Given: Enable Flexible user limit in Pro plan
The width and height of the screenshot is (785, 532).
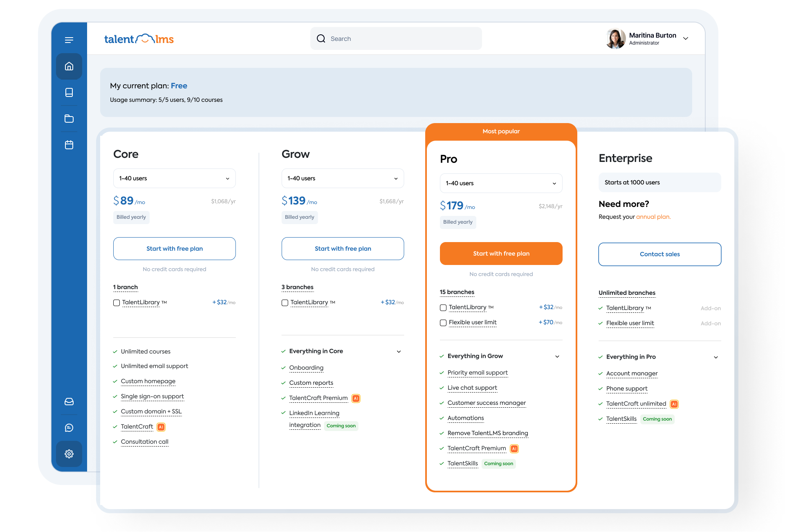Looking at the screenshot, I should 443,323.
